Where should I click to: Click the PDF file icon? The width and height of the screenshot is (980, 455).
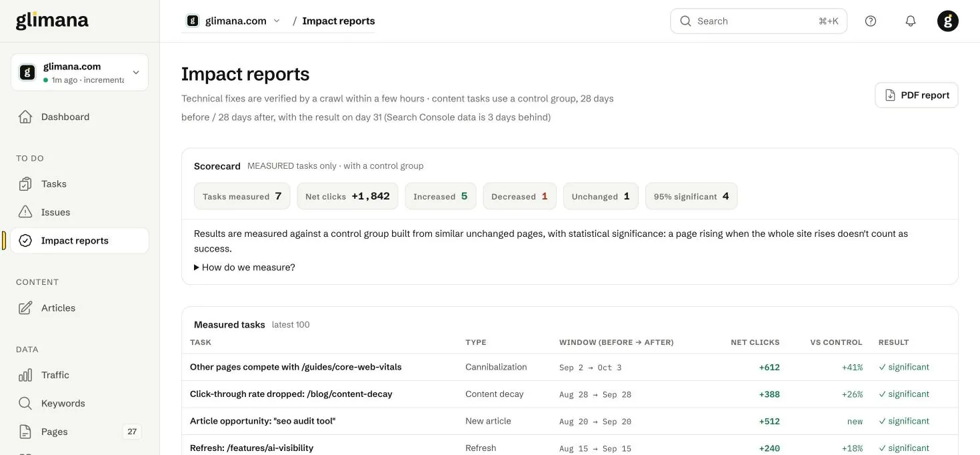890,95
